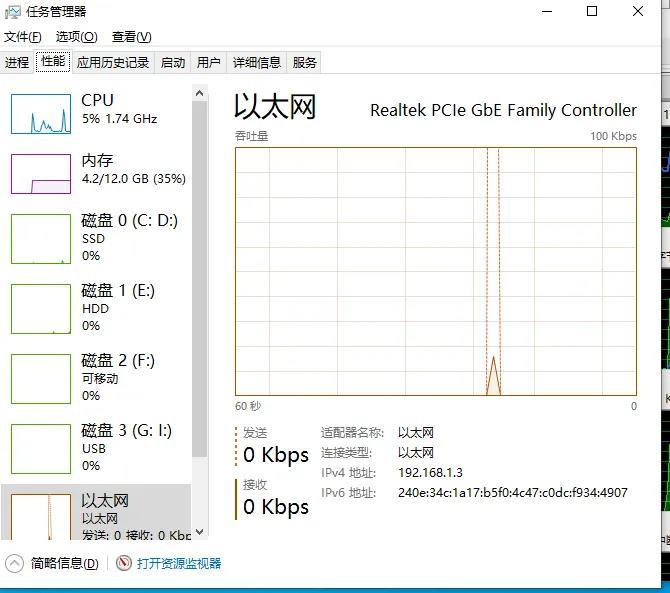The image size is (670, 593).
Task: Select the 磁盘 1 (E:) thumbnail
Action: pos(41,309)
